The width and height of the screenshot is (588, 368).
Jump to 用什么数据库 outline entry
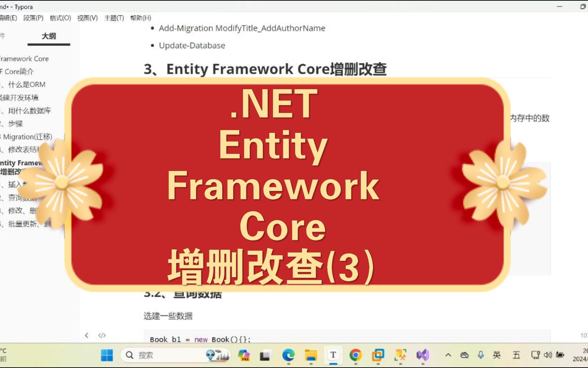26,111
